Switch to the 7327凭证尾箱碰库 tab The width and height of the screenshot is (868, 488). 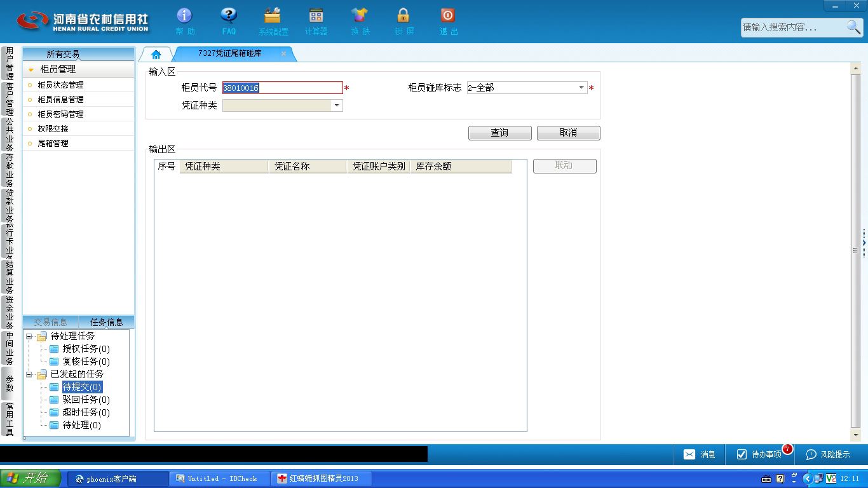(x=229, y=54)
